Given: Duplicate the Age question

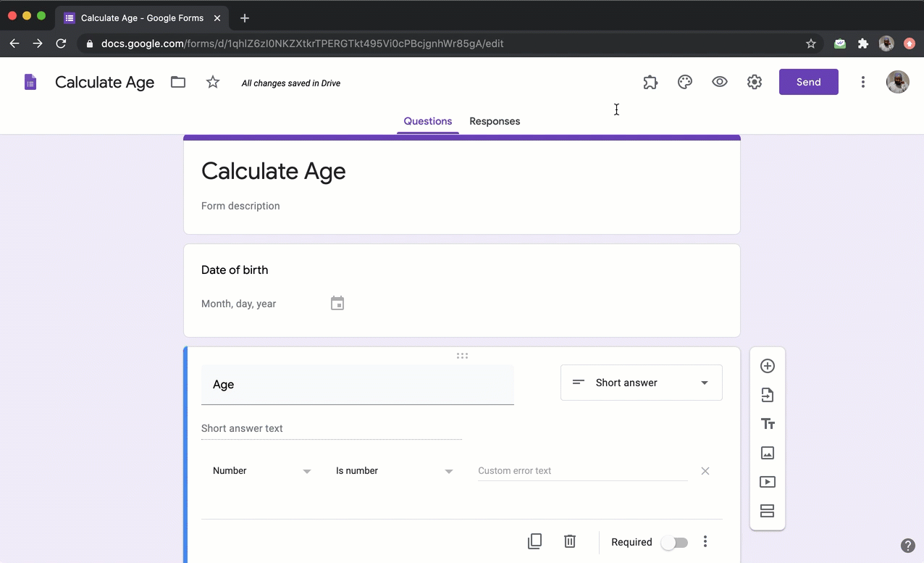Looking at the screenshot, I should [x=534, y=541].
